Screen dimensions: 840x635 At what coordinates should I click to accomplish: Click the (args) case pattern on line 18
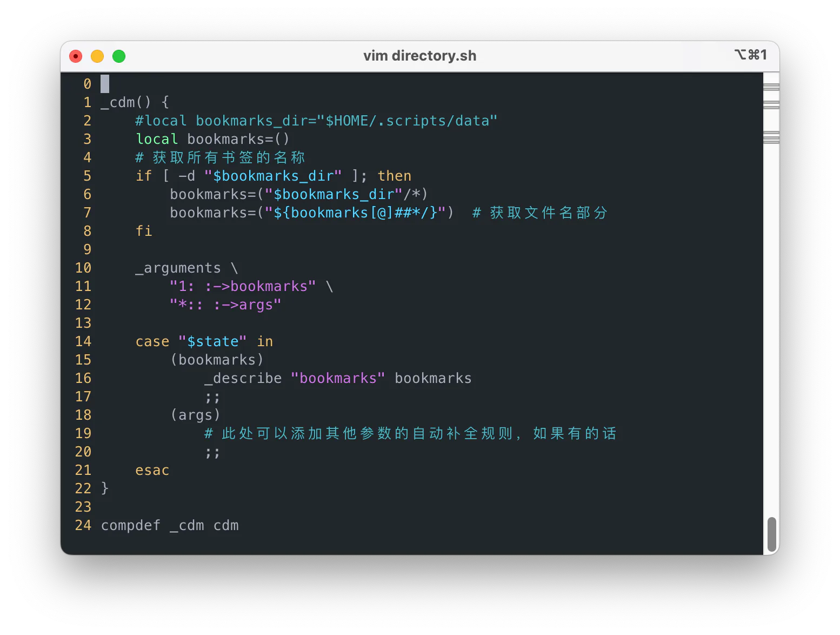click(x=195, y=415)
